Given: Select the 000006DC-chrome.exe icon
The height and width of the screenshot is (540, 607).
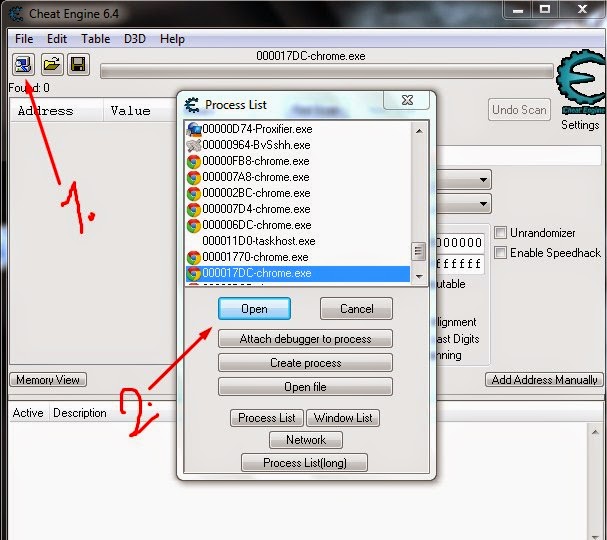Looking at the screenshot, I should [x=194, y=225].
